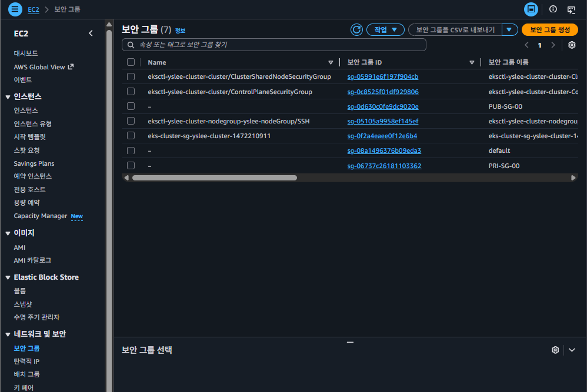587x392 pixels.
Task: Click the info circle icon in top bar
Action: pyautogui.click(x=553, y=9)
